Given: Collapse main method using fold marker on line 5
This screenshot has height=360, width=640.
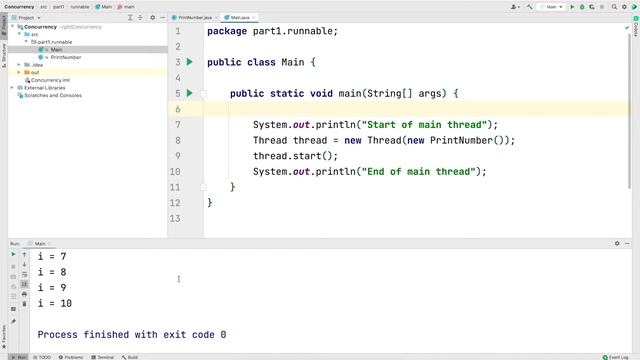Looking at the screenshot, I should pos(203,93).
